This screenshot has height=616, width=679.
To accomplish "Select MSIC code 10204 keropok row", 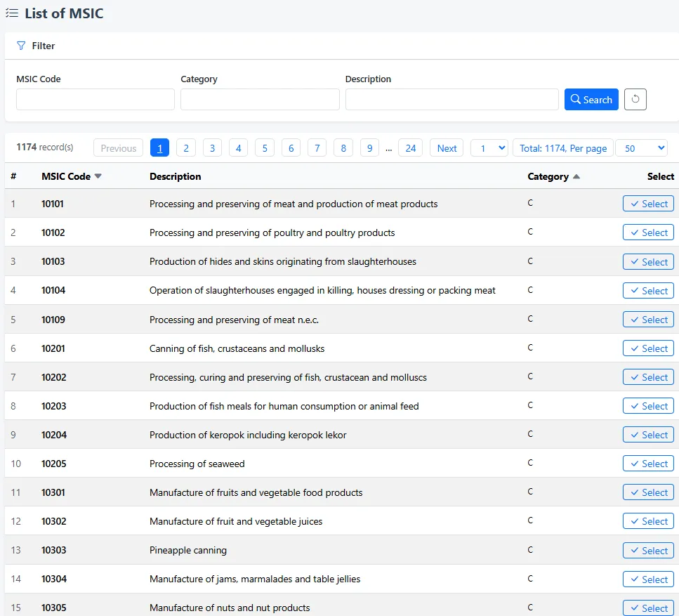I will [x=648, y=435].
